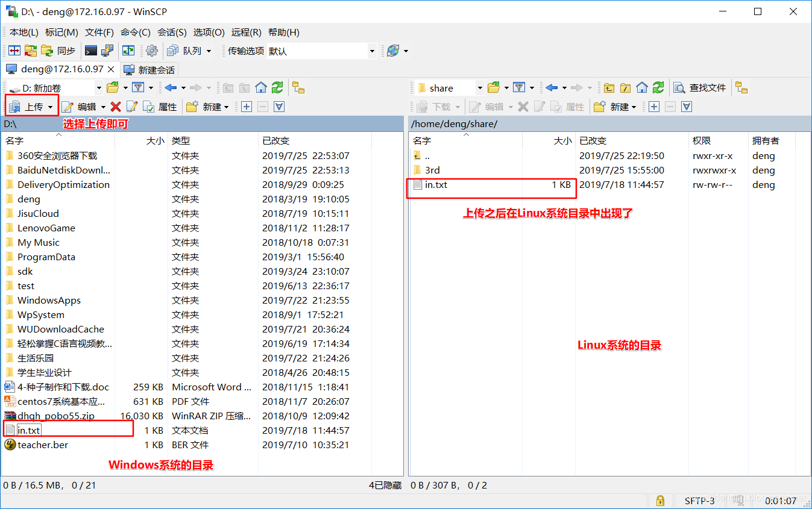This screenshot has width=812, height=509.
Task: Refresh the remote panel with green arrows
Action: [x=658, y=87]
